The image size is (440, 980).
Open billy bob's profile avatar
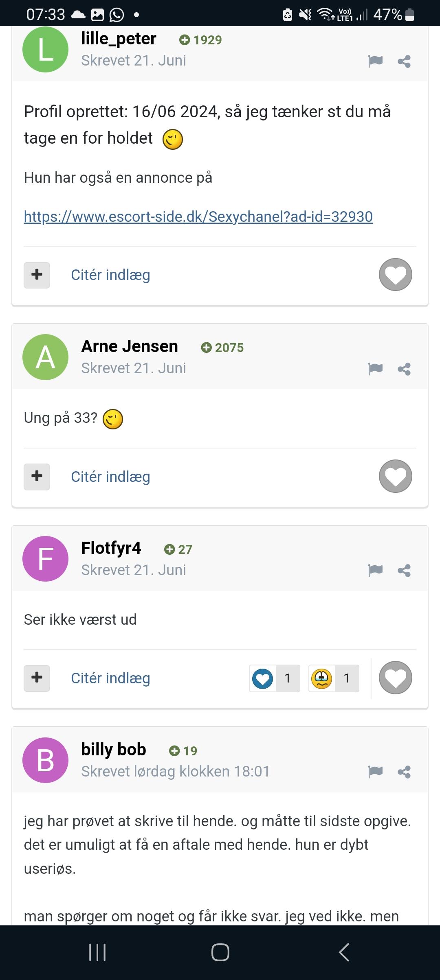(x=45, y=760)
